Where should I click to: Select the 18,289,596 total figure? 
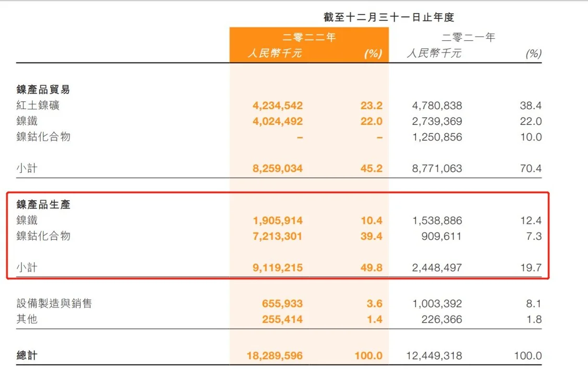point(274,356)
